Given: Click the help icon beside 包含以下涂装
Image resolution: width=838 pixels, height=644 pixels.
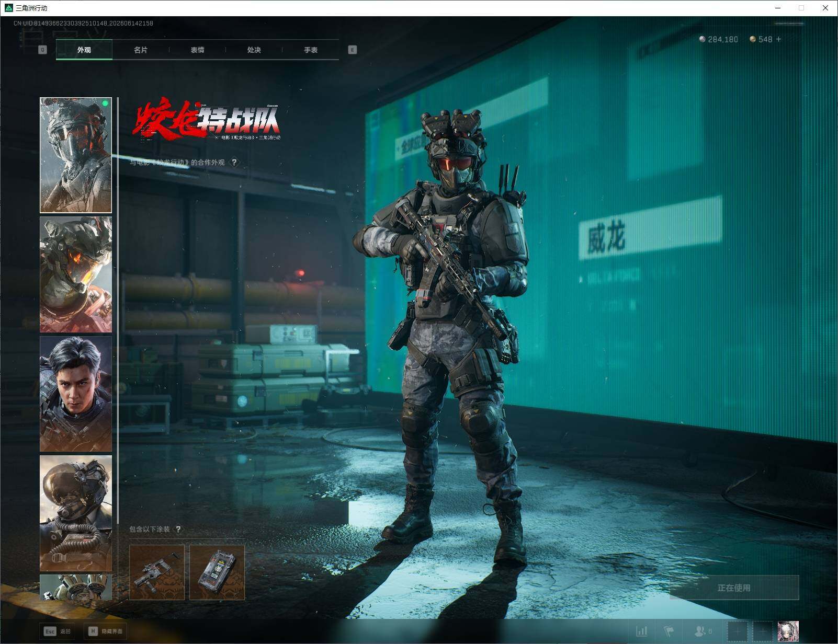Looking at the screenshot, I should tap(178, 529).
